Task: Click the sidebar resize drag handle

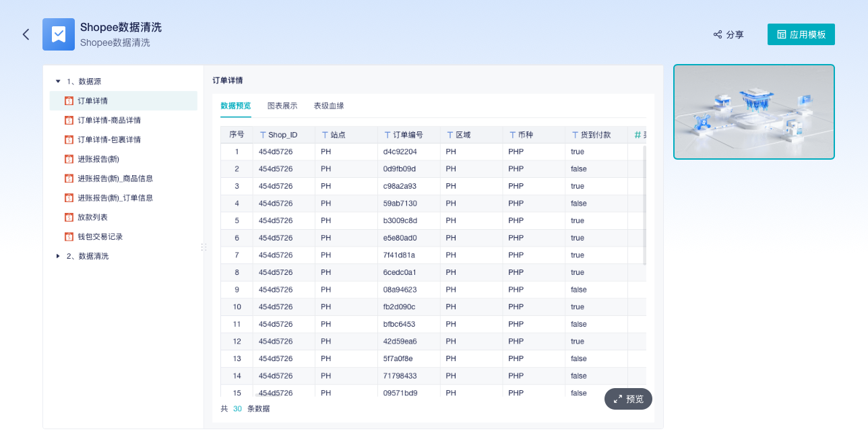Action: pyautogui.click(x=204, y=247)
